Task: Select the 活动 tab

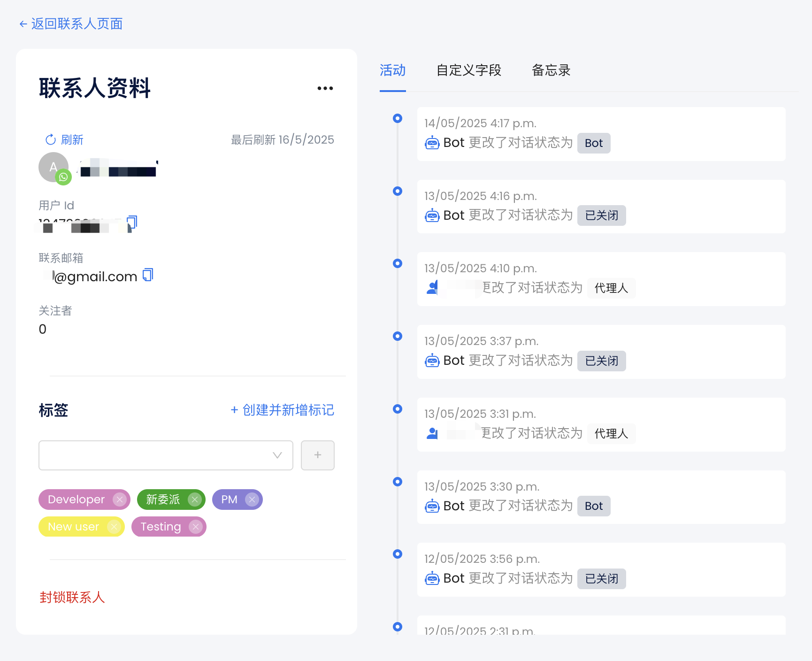Action: [x=392, y=70]
